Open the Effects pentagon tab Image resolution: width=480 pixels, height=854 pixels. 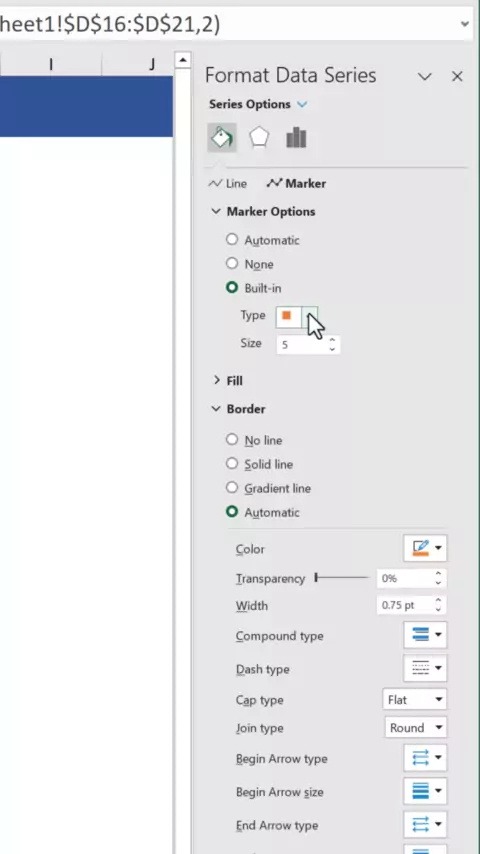tap(259, 137)
